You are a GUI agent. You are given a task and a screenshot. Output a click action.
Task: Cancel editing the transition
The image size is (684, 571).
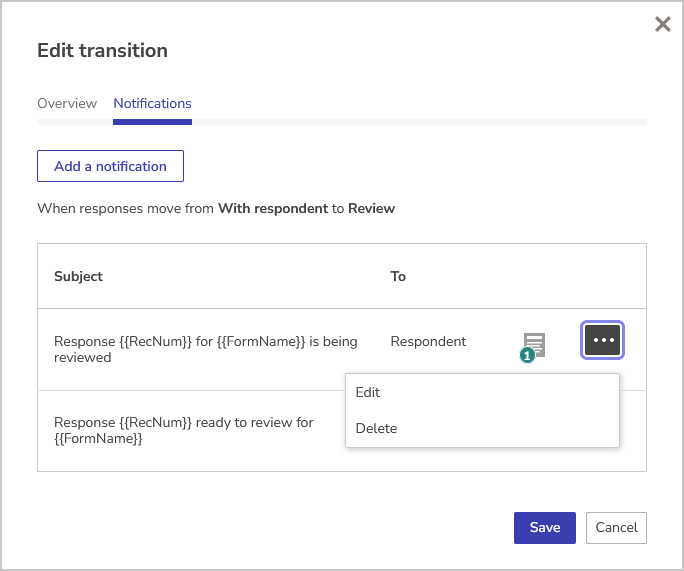[616, 528]
